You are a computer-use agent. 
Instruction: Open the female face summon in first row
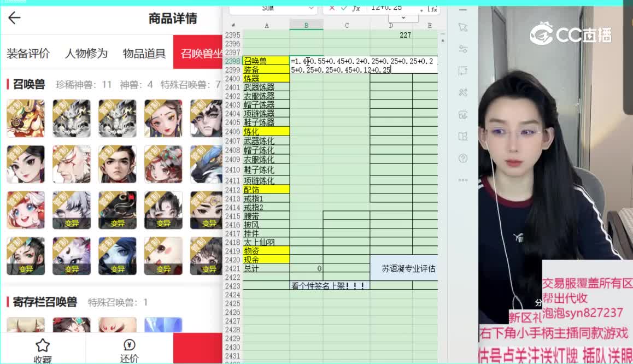163,118
